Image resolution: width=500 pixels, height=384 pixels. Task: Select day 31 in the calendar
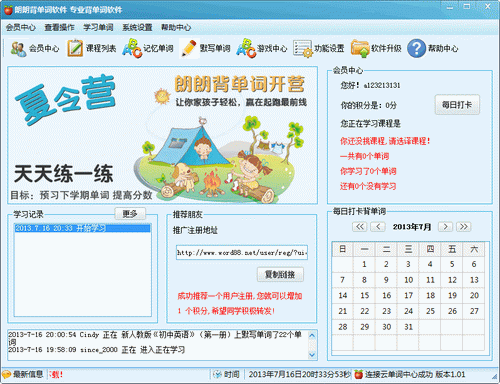pos(408,327)
